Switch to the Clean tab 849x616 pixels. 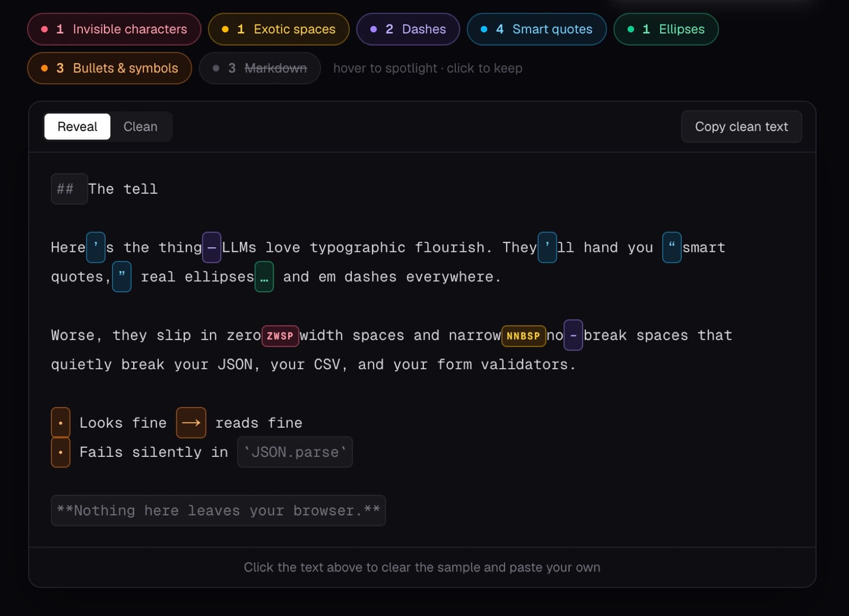coord(141,126)
